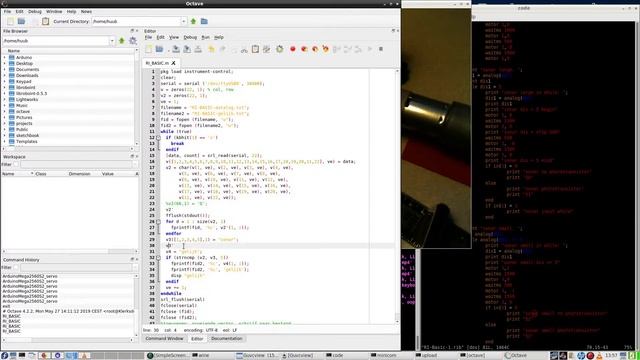Click the Workspace filter input field
640x360 pixels.
(x=79, y=164)
